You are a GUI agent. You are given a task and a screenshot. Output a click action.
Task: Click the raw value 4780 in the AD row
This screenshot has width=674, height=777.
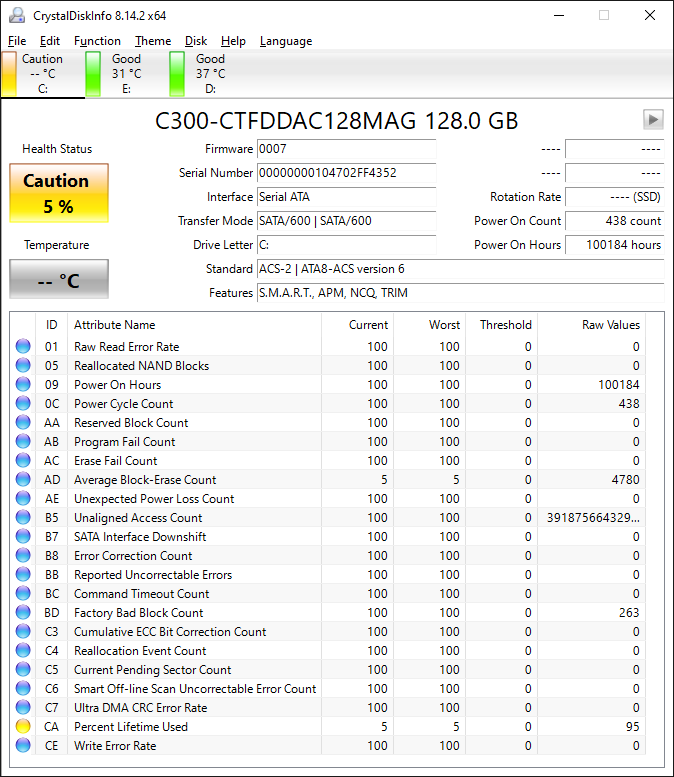coord(625,480)
